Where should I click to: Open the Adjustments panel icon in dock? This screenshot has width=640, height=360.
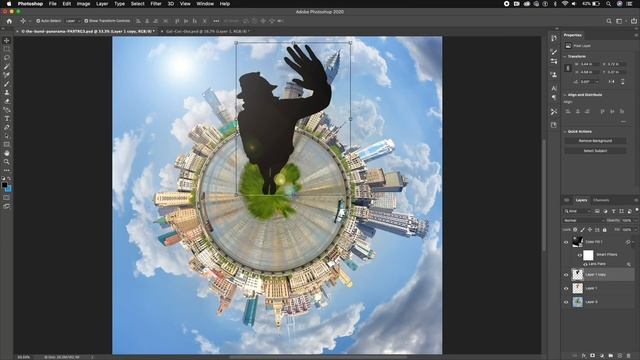[x=554, y=61]
